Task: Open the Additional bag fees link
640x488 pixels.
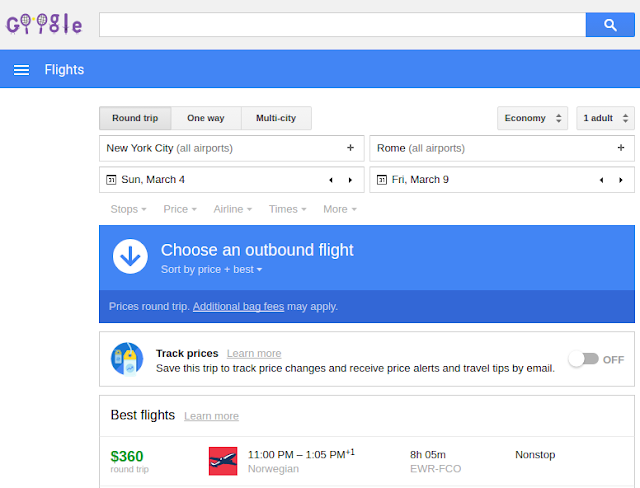Action: pyautogui.click(x=238, y=306)
